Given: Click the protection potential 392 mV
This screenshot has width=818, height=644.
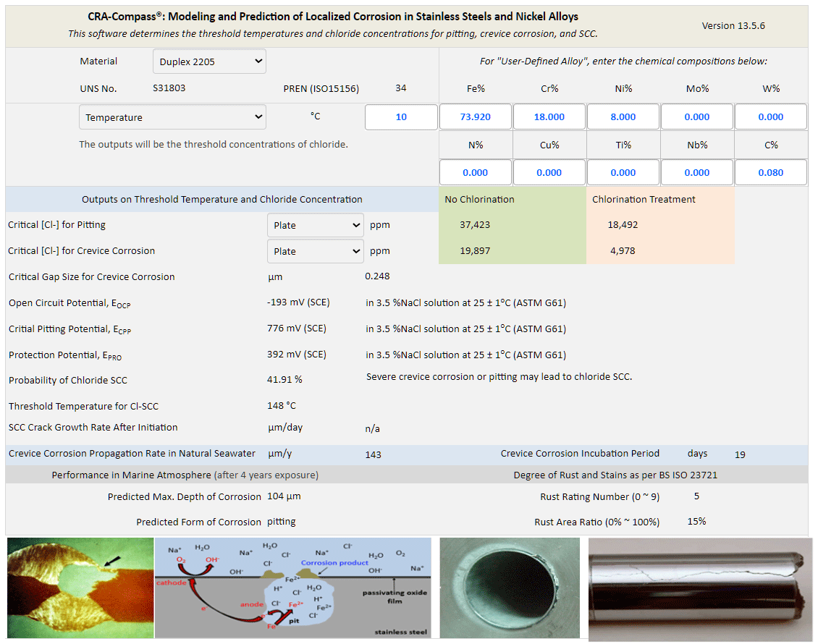Looking at the screenshot, I should [297, 354].
